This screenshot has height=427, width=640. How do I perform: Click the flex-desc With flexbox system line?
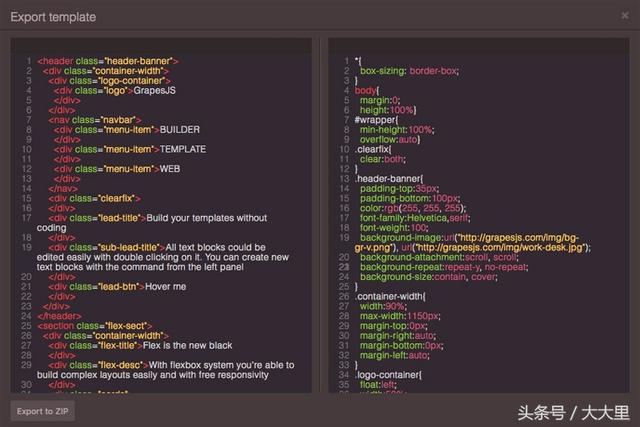point(171,365)
